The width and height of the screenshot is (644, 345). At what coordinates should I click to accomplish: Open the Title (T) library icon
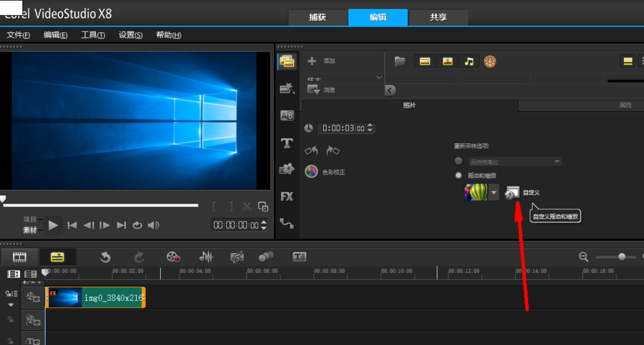coord(286,143)
